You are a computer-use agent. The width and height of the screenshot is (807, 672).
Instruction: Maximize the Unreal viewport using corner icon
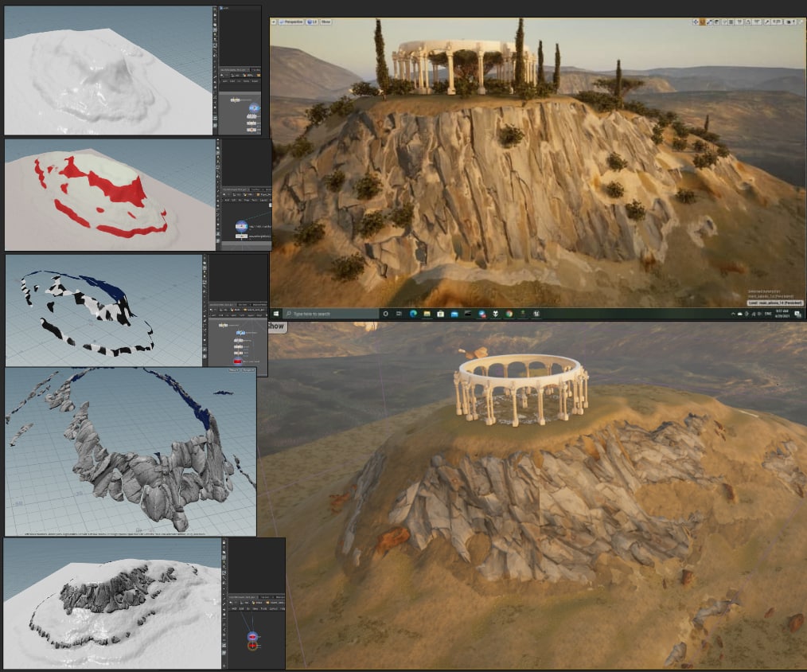pos(800,21)
